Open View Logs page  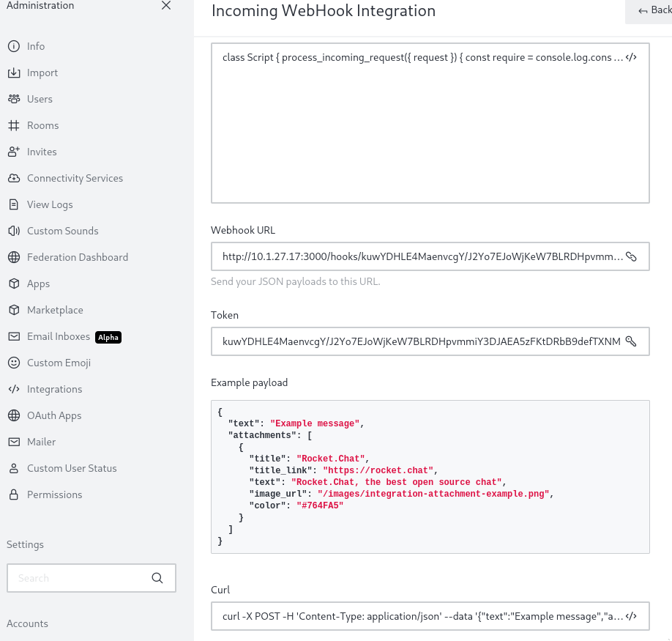pos(50,205)
